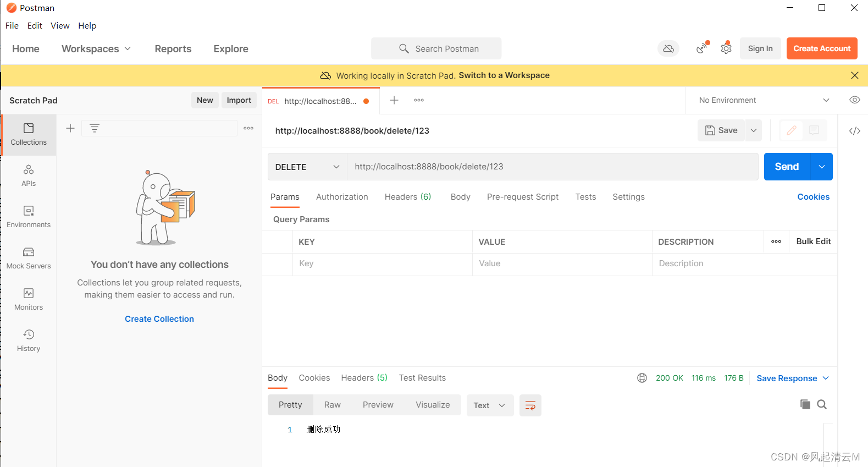Click the Sign In button
The image size is (868, 467).
pyautogui.click(x=760, y=48)
